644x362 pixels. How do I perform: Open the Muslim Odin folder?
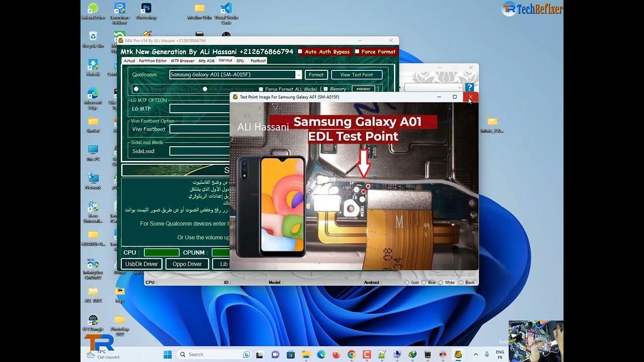(200, 11)
